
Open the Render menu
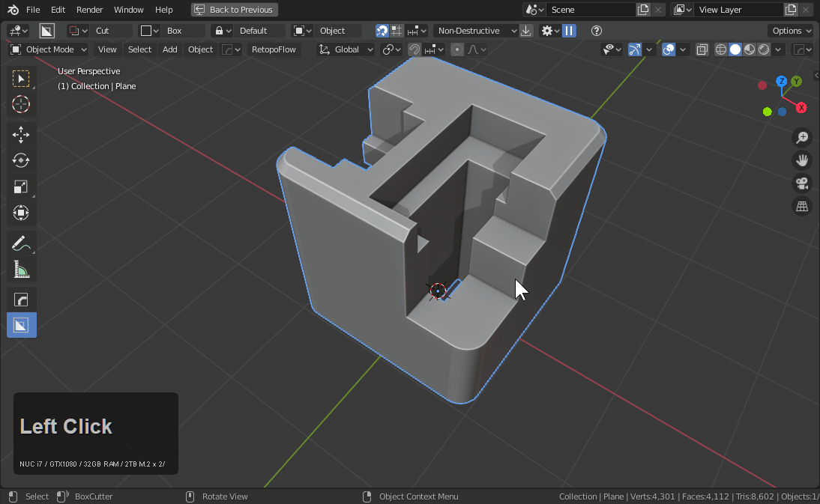(90, 10)
